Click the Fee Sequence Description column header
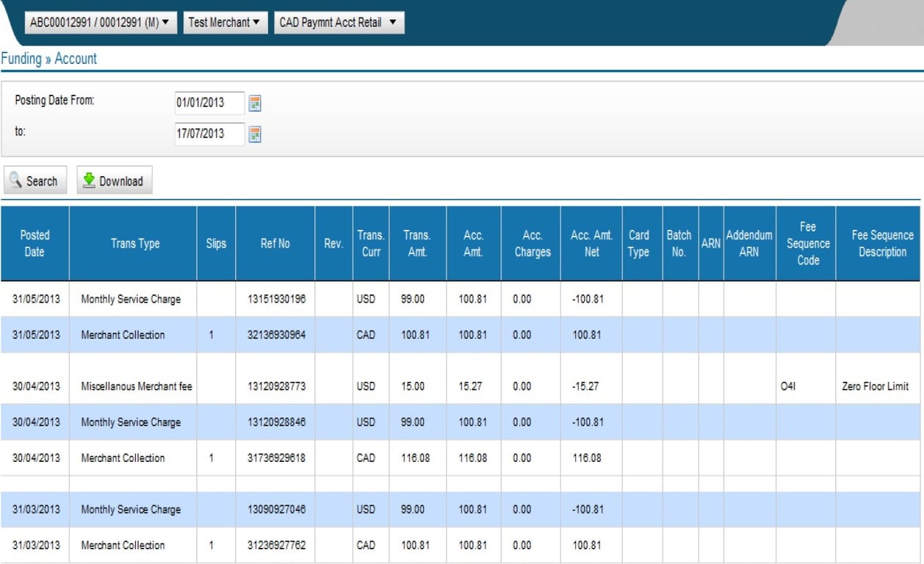 881,244
